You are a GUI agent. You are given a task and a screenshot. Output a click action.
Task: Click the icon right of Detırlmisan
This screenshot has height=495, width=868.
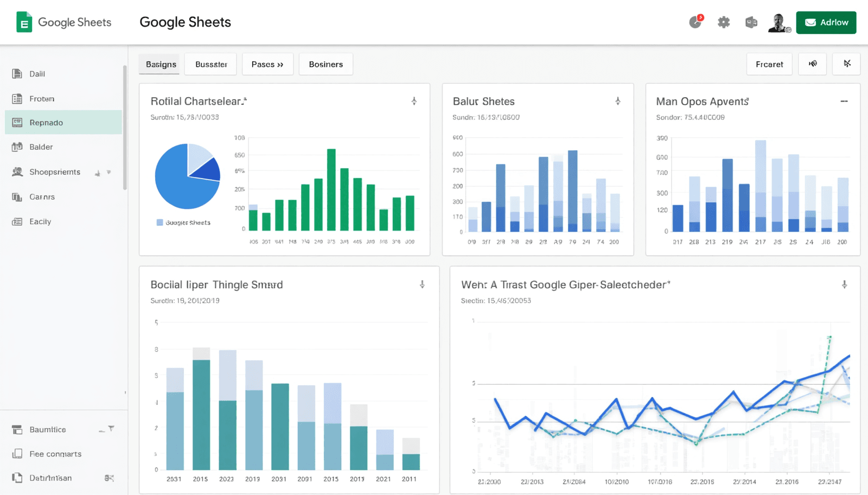(109, 478)
